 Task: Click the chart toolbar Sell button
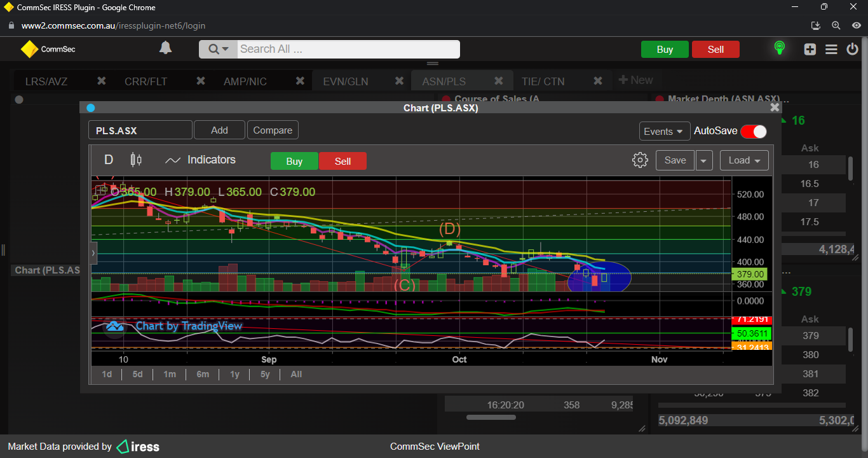pyautogui.click(x=342, y=161)
